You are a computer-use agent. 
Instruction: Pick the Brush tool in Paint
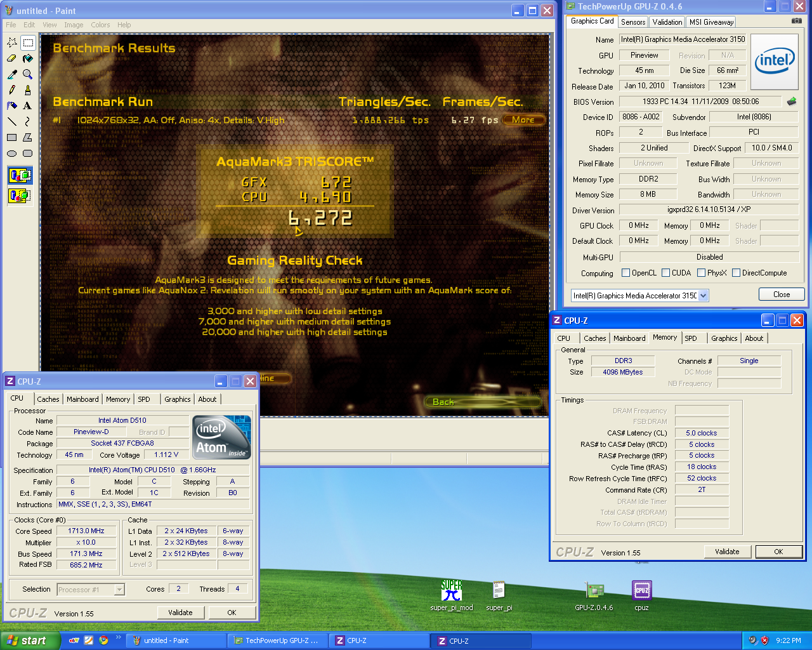[27, 90]
